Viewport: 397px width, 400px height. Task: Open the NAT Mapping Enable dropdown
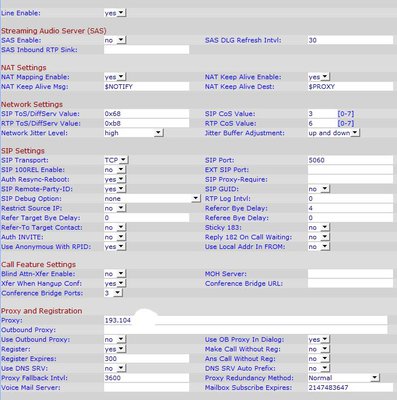[115, 77]
